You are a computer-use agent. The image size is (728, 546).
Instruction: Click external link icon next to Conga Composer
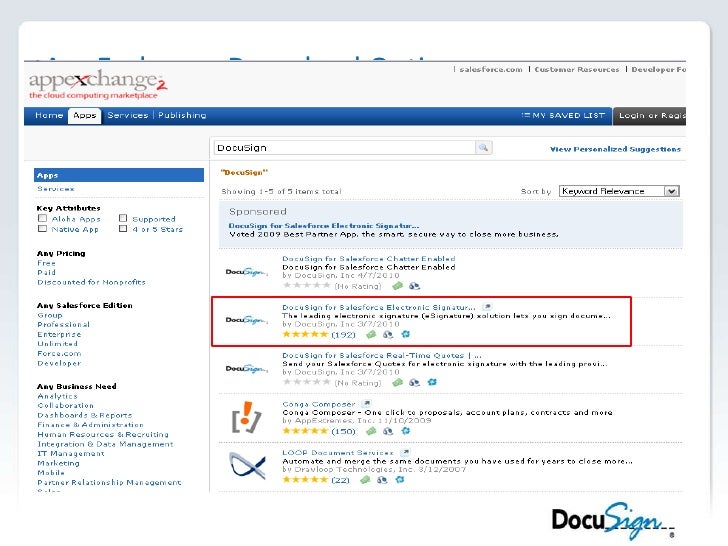[366, 404]
